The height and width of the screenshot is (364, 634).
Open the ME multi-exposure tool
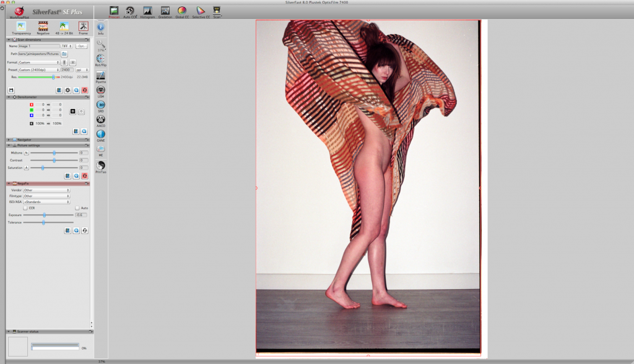101,150
